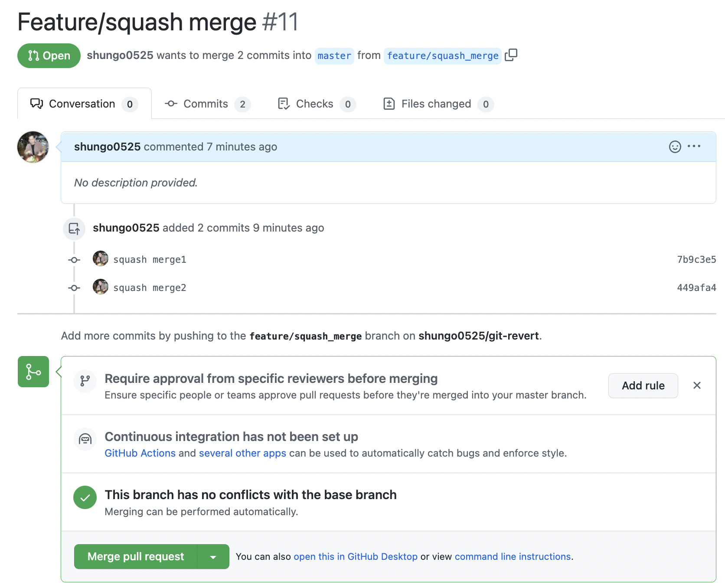Screen dimensions: 725x588
Task: Click the green merge graph icon
Action: pyautogui.click(x=33, y=372)
